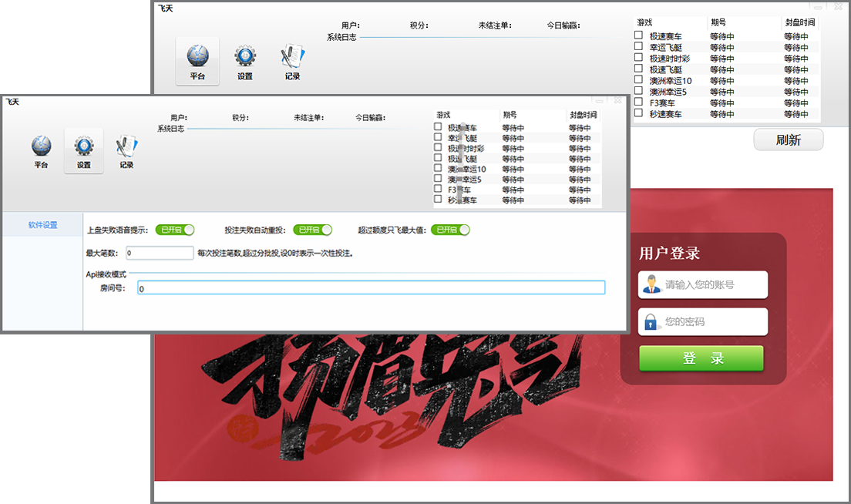Enable the F3赛车 checkbox in the back window
This screenshot has width=851, height=504.
coord(638,102)
